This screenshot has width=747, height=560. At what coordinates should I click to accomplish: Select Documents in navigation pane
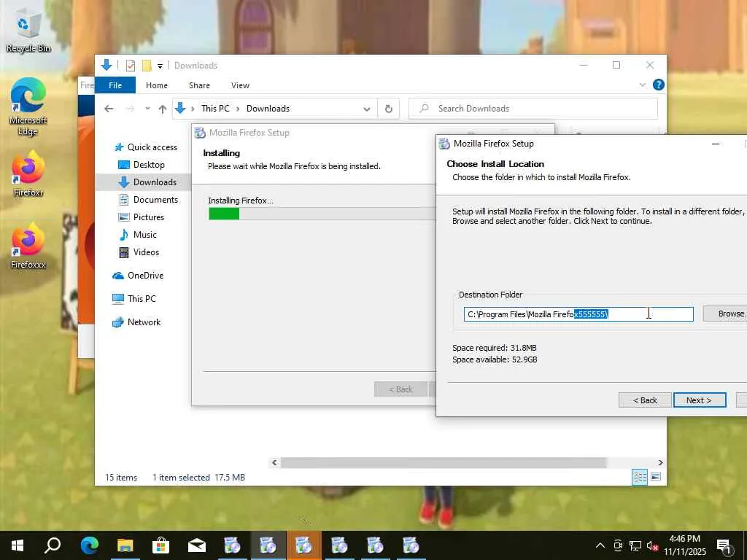tap(148, 200)
